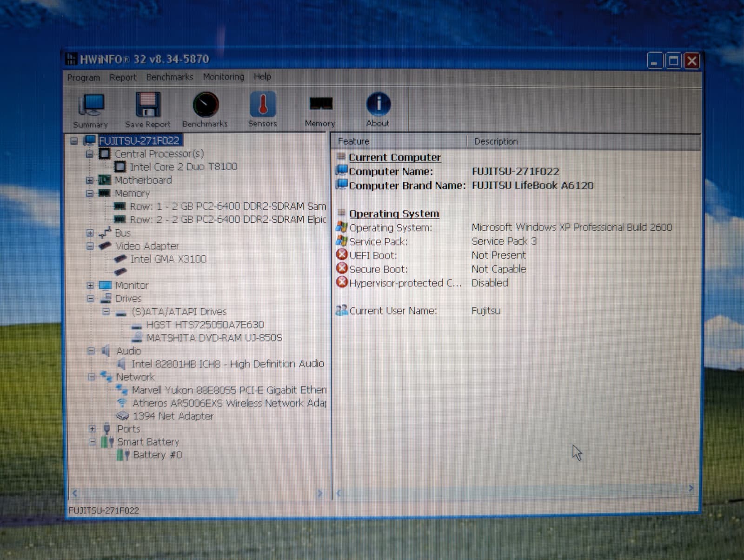Select Marvell Yukon 88E8055 Ethernet adapter

[x=229, y=390]
